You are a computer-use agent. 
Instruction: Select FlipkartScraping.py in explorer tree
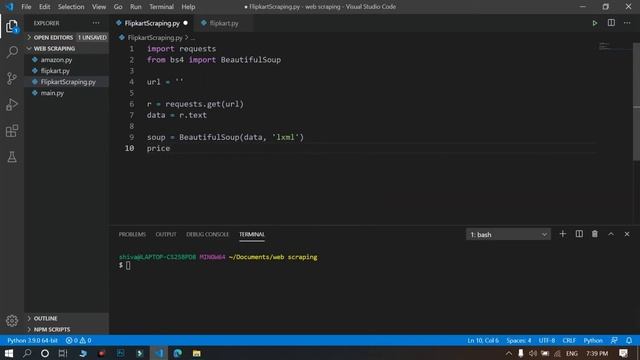click(68, 82)
